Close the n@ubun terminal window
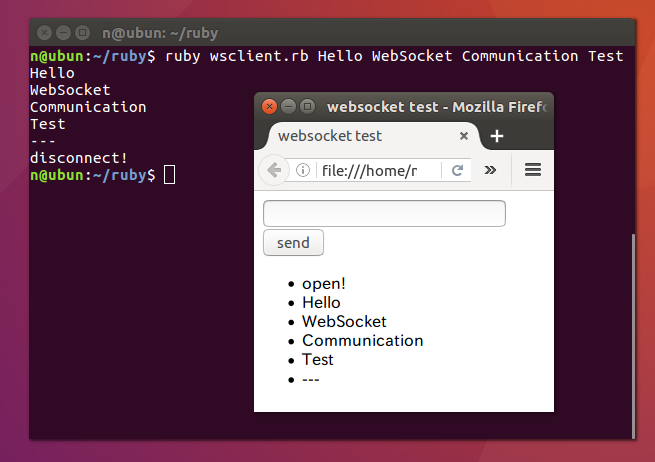Screen dimensions: 655x462 (44, 32)
